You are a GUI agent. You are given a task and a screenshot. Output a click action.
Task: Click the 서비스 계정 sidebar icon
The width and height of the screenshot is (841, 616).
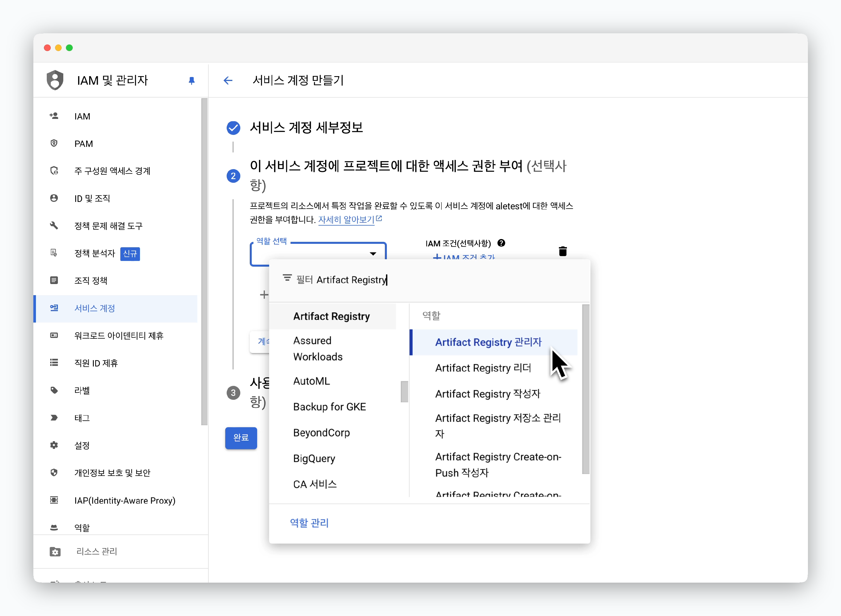point(54,308)
